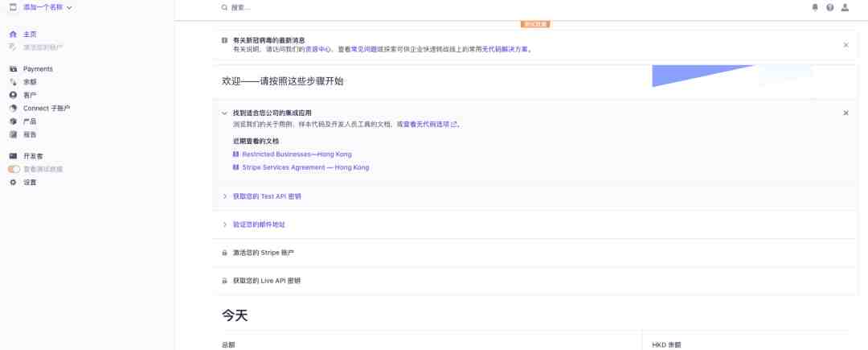This screenshot has width=868, height=350.
Task: Expand the 验证您的邮件地址 step
Action: (x=224, y=224)
